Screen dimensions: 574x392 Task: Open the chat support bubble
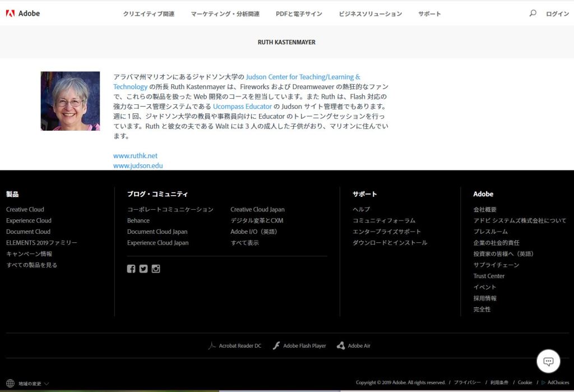point(548,361)
